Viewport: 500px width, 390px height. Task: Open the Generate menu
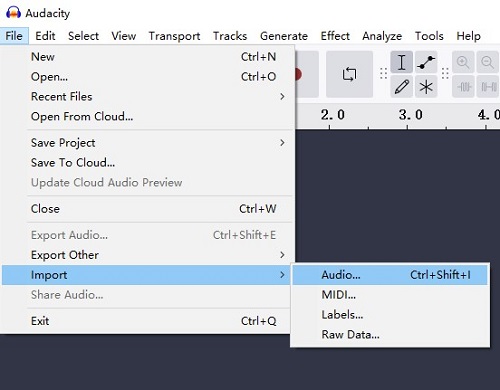[x=284, y=36]
